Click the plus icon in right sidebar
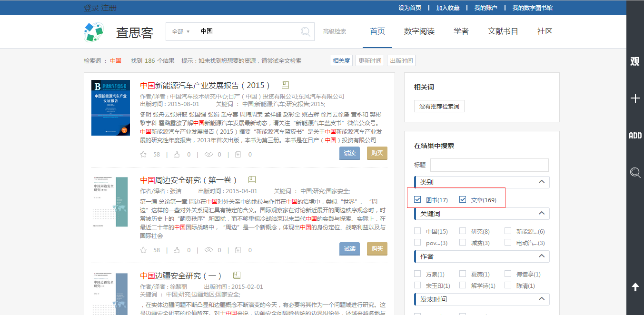644x315 pixels. 635,98
